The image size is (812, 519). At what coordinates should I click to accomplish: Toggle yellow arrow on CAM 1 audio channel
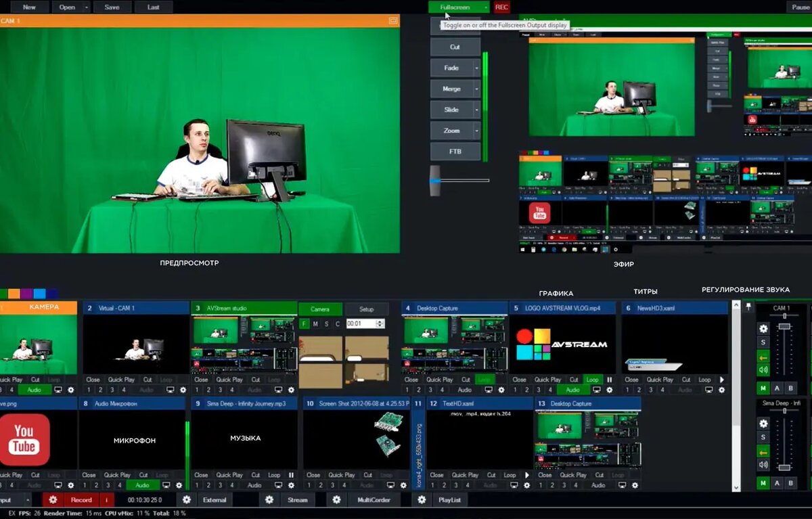pos(764,356)
